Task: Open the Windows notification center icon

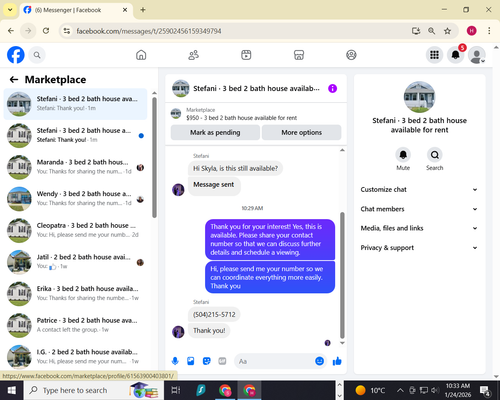Action: (x=485, y=390)
